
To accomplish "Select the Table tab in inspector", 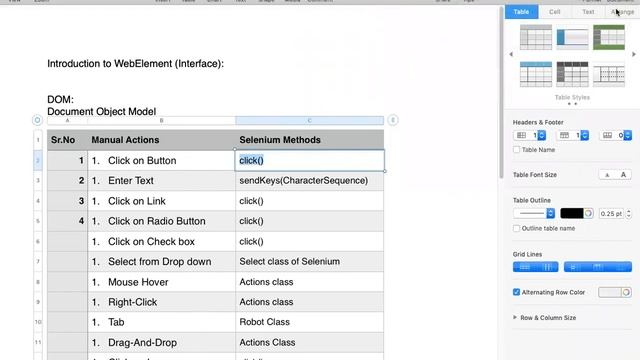I will coord(521,12).
